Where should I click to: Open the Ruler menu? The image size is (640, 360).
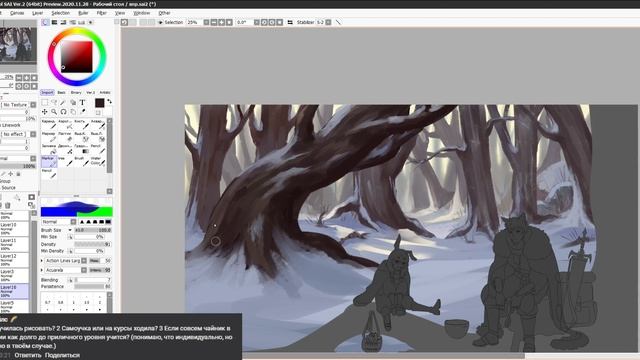point(83,13)
